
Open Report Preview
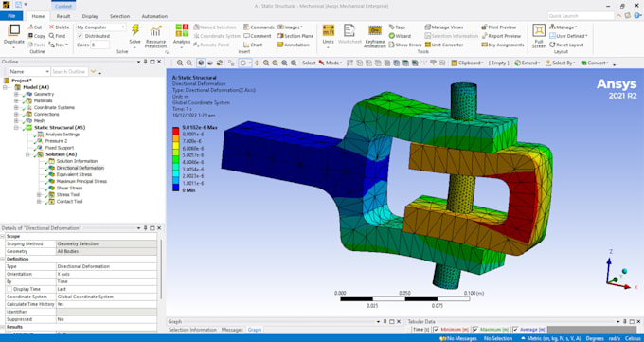(501, 36)
